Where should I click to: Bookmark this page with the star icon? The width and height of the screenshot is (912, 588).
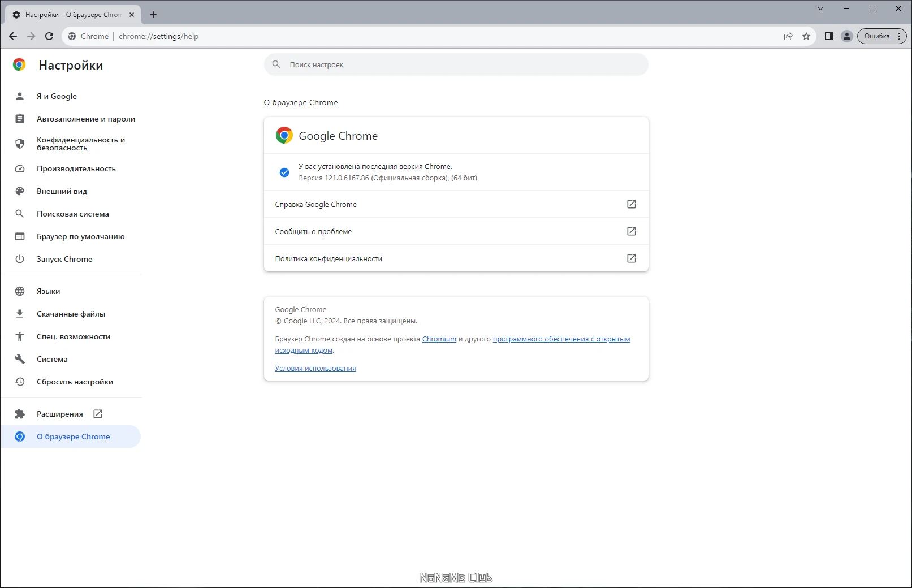(x=806, y=36)
